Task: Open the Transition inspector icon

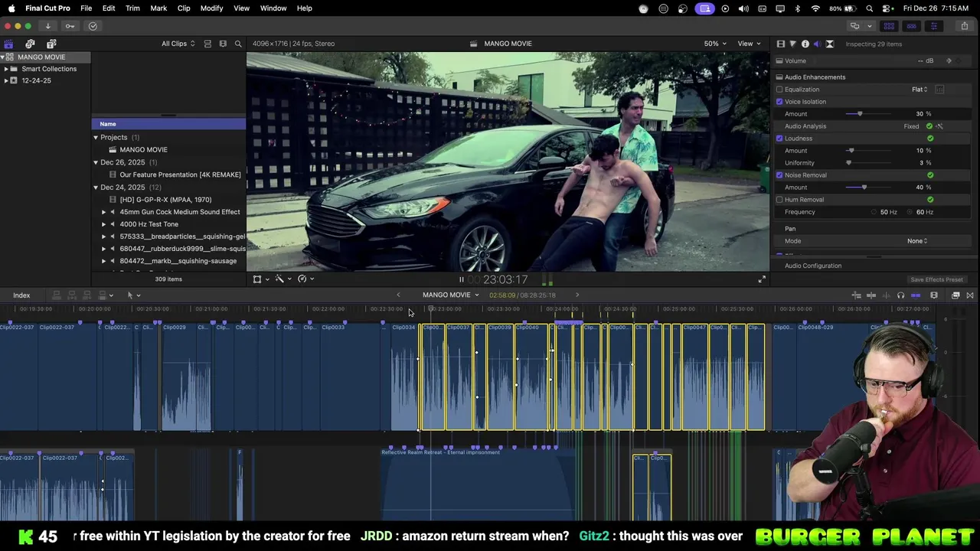Action: pos(829,44)
